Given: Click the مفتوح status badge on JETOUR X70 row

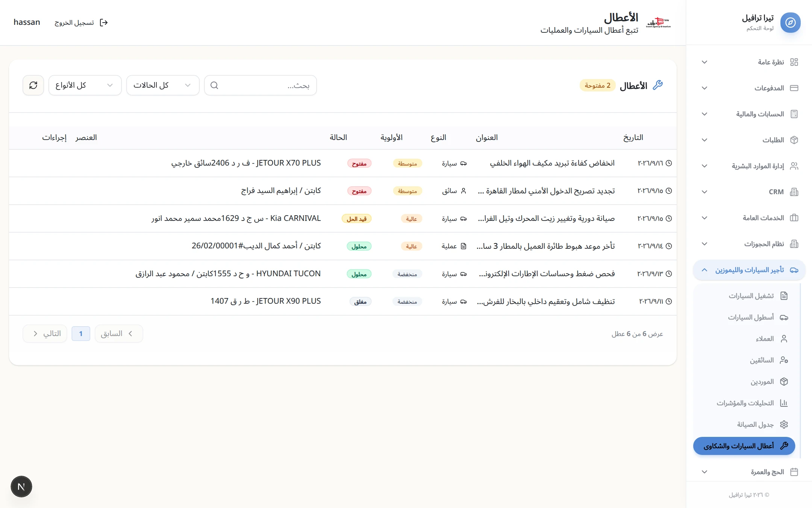Looking at the screenshot, I should tap(359, 164).
